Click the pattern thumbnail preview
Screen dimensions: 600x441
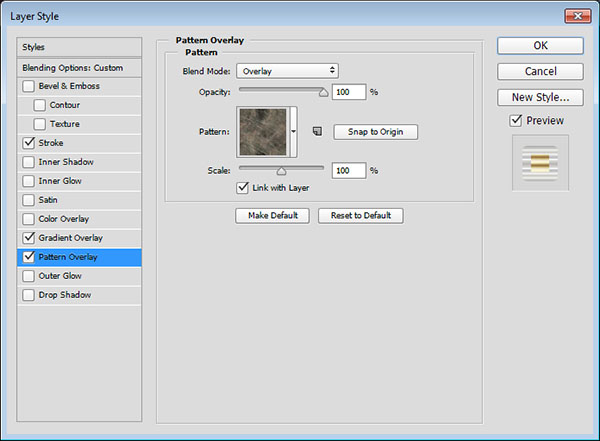(262, 131)
